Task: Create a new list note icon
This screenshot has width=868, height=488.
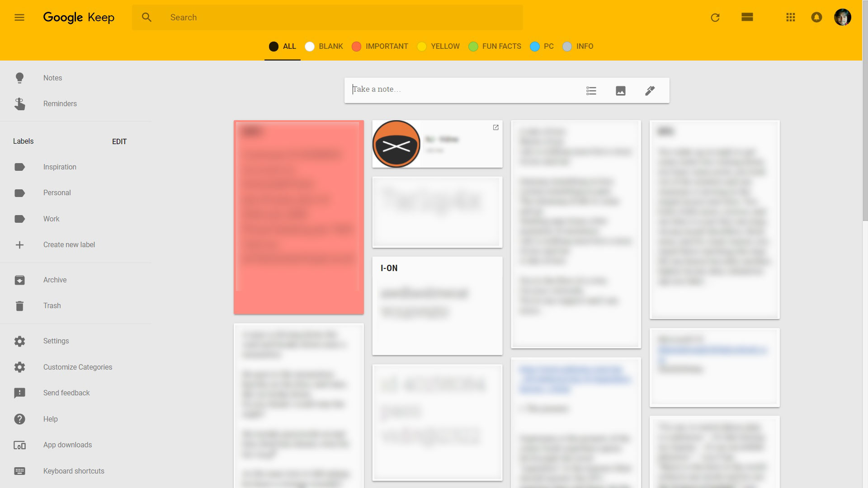Action: pos(591,91)
